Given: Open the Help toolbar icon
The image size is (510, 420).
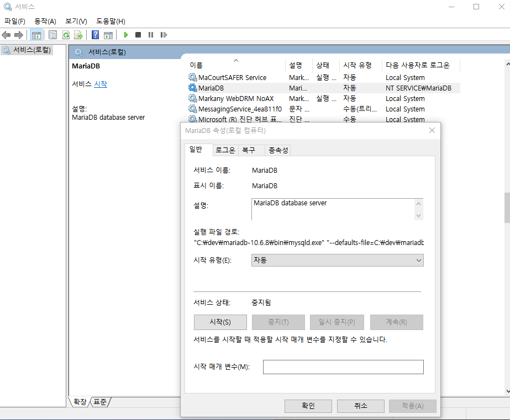Looking at the screenshot, I should point(95,35).
